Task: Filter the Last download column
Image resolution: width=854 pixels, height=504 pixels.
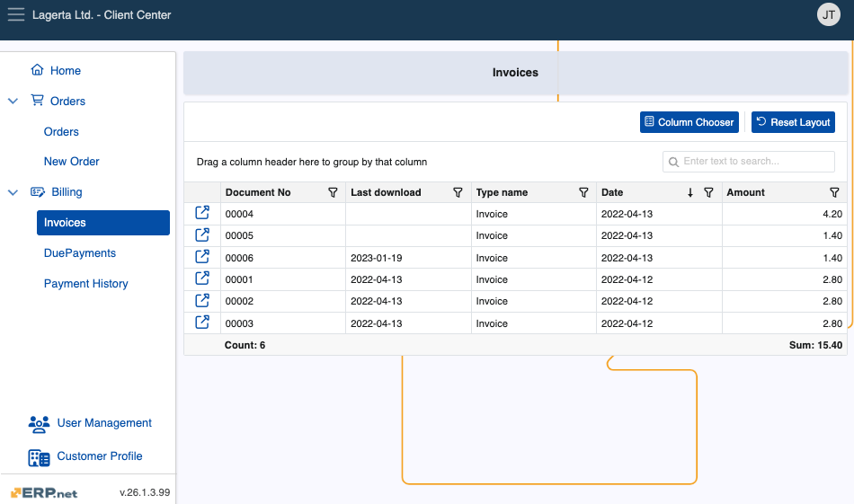Action: (458, 192)
